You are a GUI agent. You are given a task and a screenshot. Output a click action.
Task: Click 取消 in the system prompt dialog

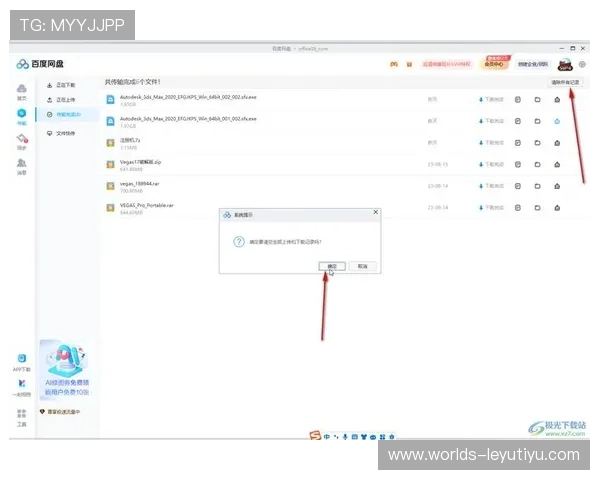click(x=362, y=266)
